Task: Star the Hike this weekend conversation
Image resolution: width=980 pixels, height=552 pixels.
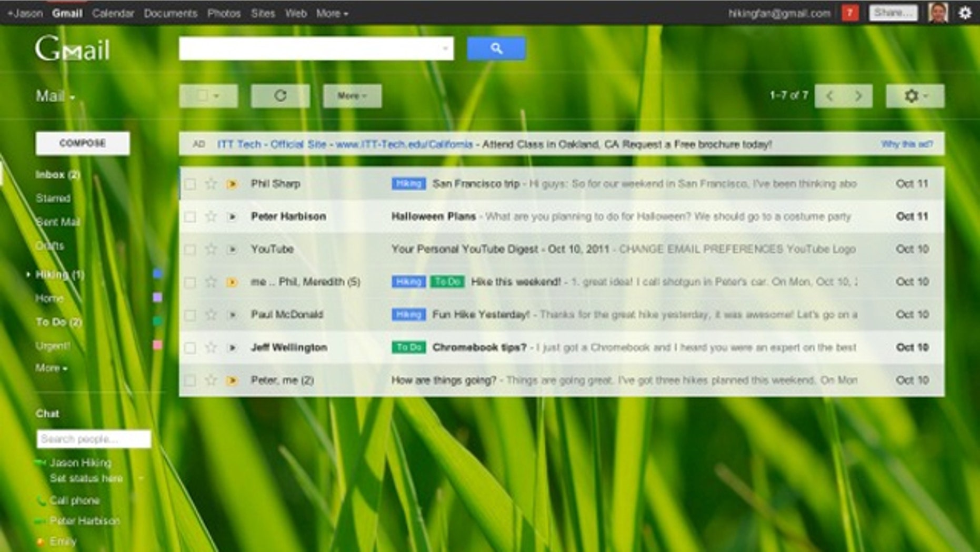Action: pyautogui.click(x=211, y=282)
